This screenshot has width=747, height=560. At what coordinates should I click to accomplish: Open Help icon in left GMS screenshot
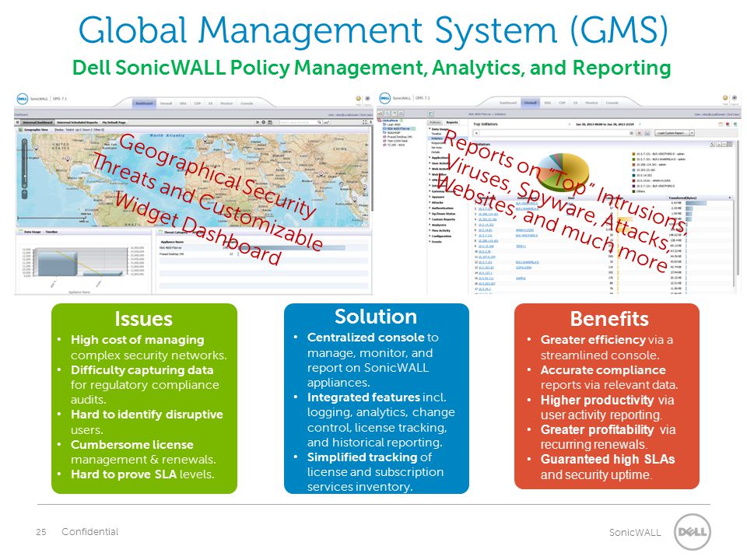click(x=358, y=99)
